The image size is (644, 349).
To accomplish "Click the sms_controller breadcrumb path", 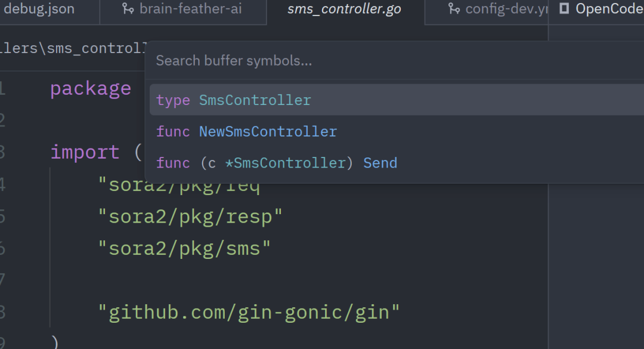I will pos(73,48).
